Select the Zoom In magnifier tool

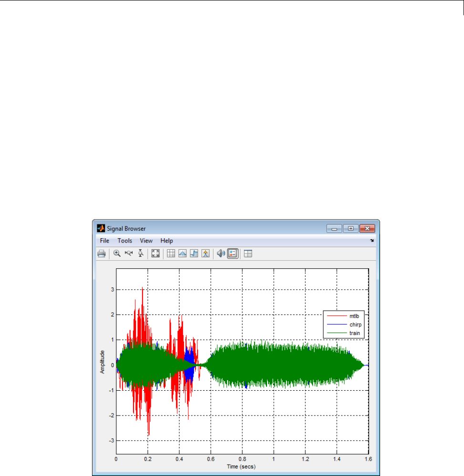(117, 253)
